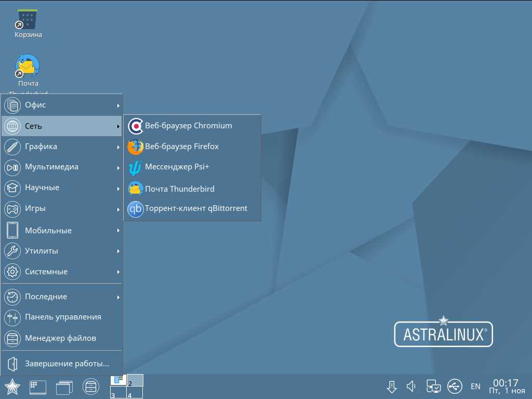Viewport: 532px width, 399px height.
Task: Open the network connections tray icon
Action: pos(433,387)
